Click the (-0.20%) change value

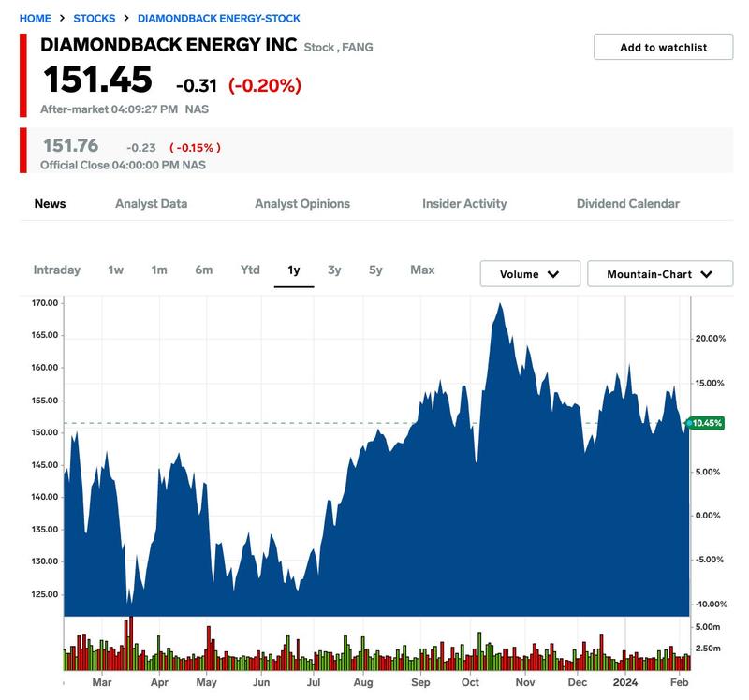[265, 86]
